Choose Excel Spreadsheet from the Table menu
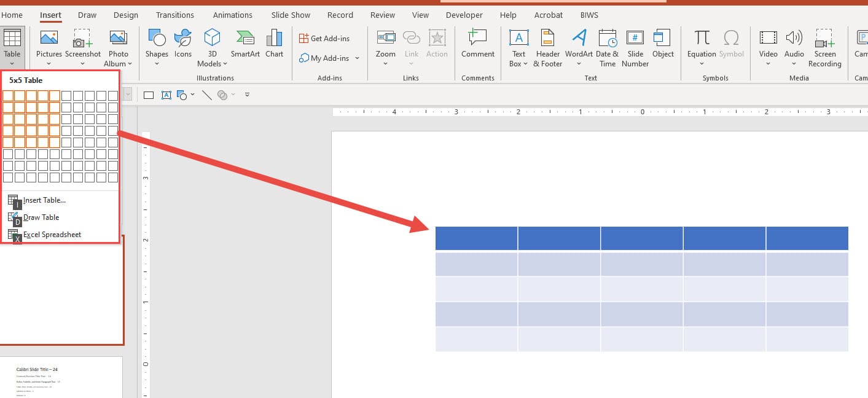The image size is (868, 398). coord(52,234)
